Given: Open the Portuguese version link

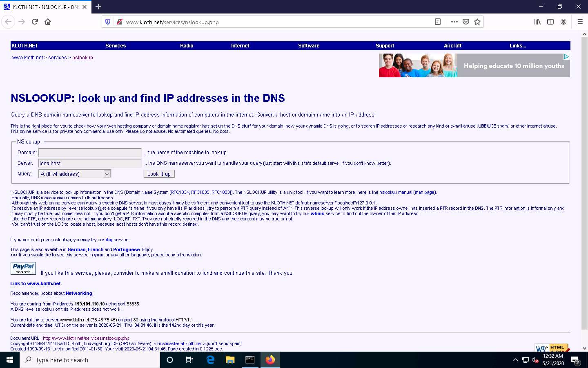Looking at the screenshot, I should (126, 249).
